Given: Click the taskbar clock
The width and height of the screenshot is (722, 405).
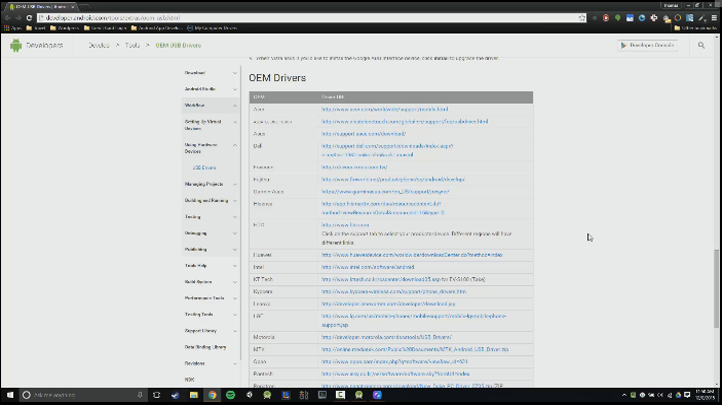Looking at the screenshot, I should click(705, 395).
